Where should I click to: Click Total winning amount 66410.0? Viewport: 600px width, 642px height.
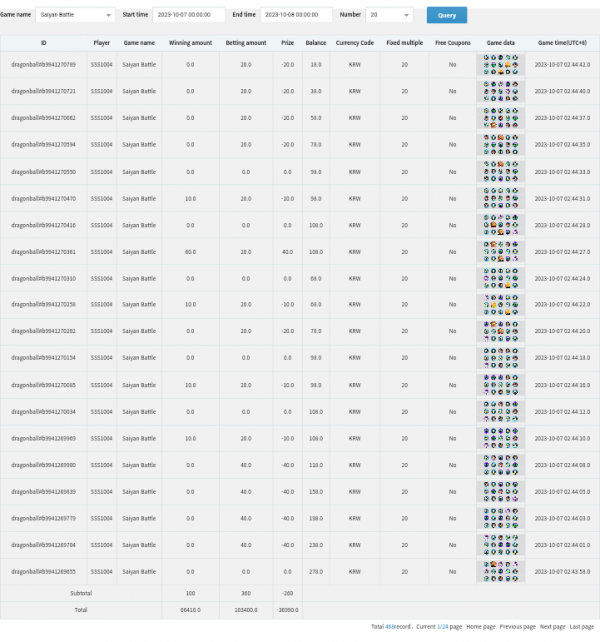190,610
